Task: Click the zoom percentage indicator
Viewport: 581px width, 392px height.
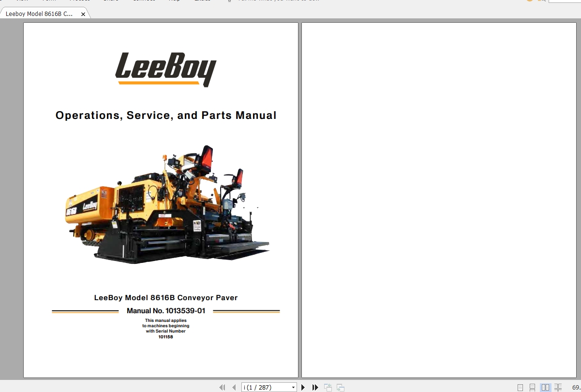Action: pyautogui.click(x=576, y=387)
